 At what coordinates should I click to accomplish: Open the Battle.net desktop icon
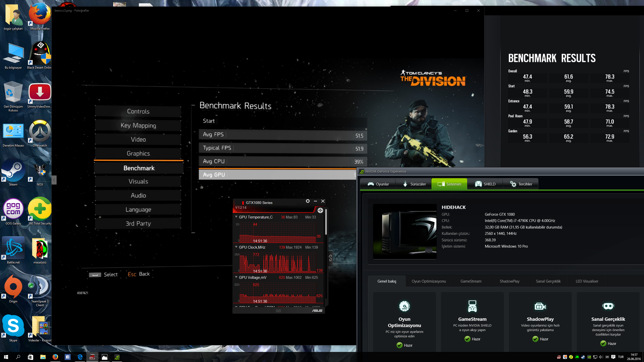pyautogui.click(x=13, y=251)
